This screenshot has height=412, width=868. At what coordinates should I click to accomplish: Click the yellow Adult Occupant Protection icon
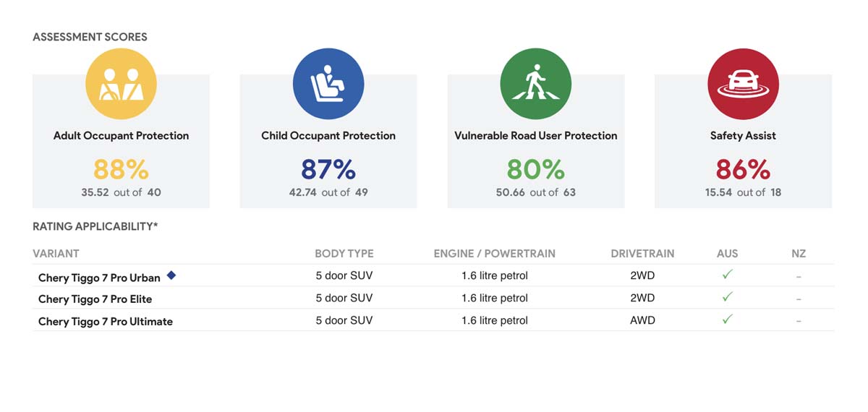point(121,85)
